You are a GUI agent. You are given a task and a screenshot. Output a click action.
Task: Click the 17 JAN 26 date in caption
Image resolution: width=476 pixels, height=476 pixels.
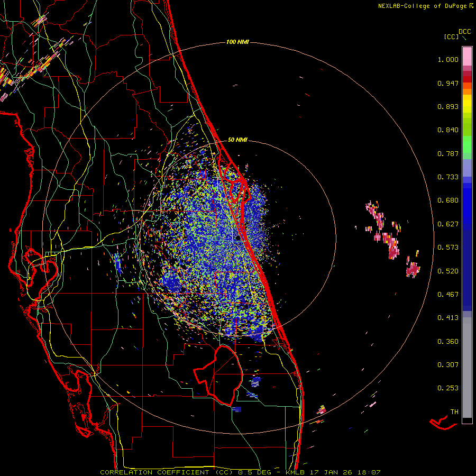[332, 472]
